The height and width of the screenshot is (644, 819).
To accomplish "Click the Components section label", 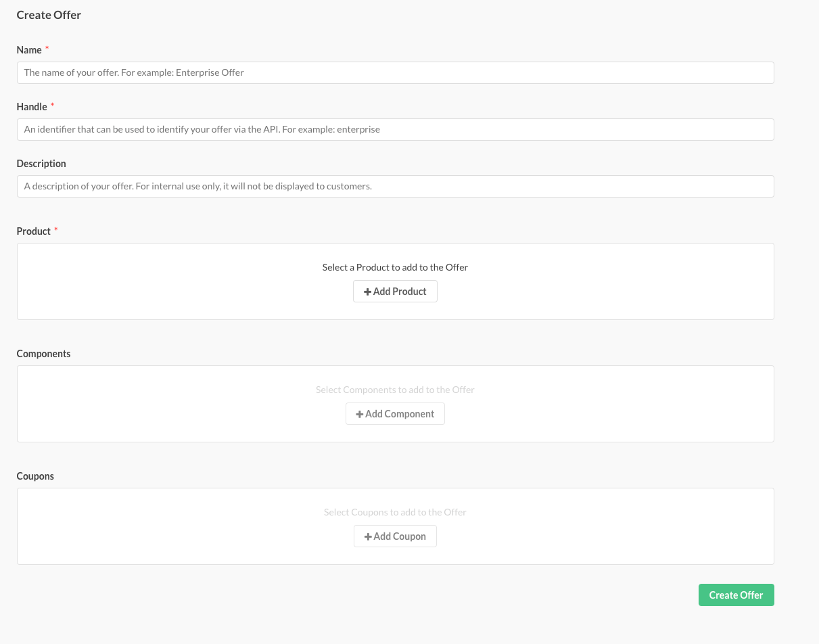I will tap(43, 354).
